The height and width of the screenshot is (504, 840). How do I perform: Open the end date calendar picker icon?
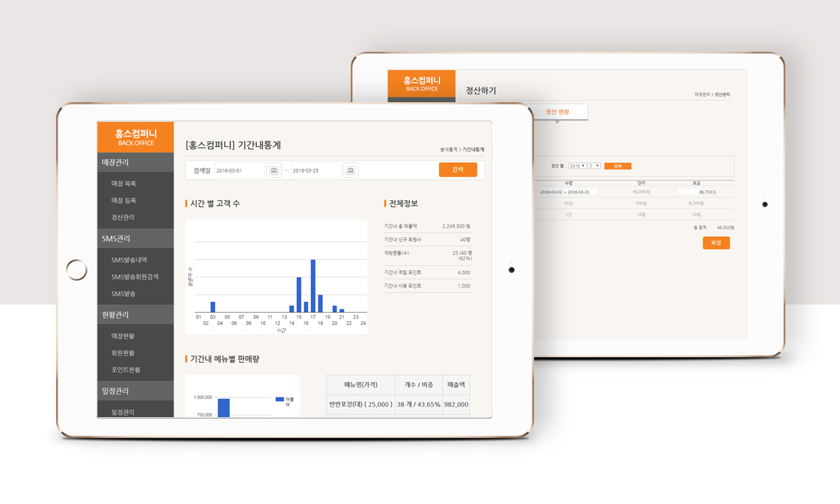[x=351, y=170]
